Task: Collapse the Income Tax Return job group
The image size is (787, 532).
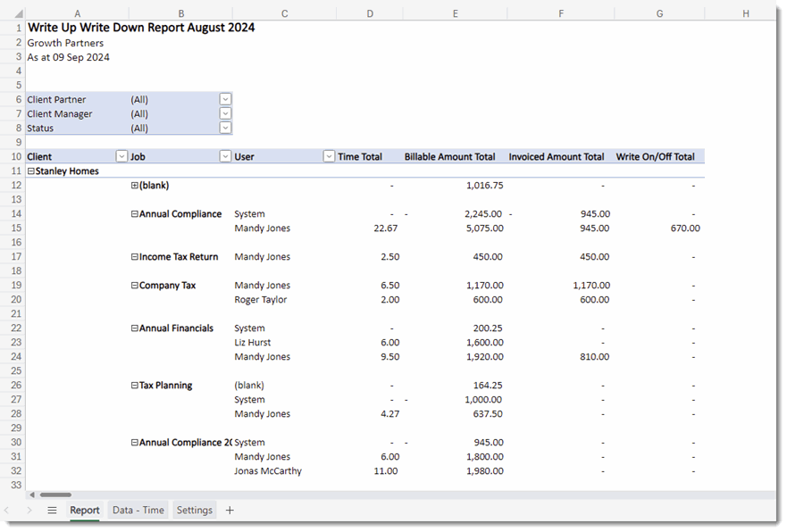Action: (135, 257)
